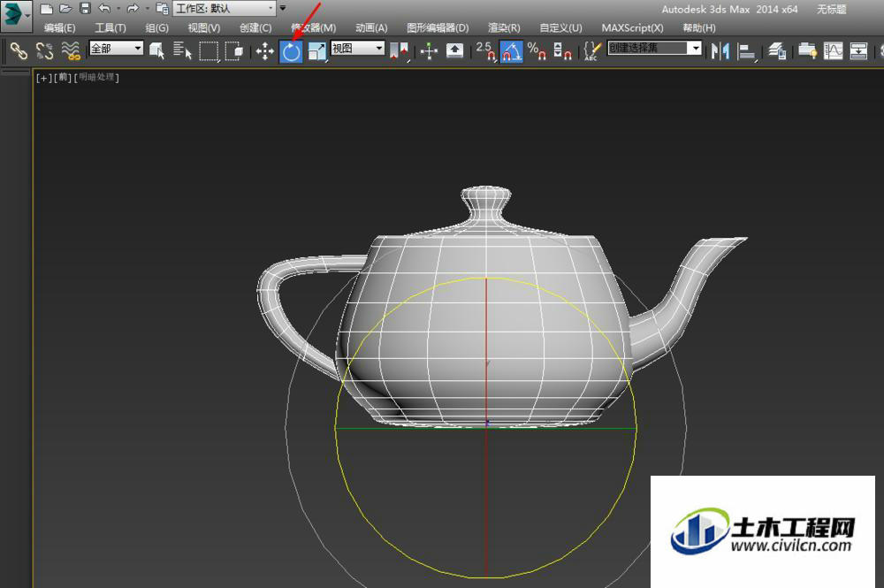This screenshot has height=588, width=884.
Task: Open the Schematic View icon
Action: (858, 51)
